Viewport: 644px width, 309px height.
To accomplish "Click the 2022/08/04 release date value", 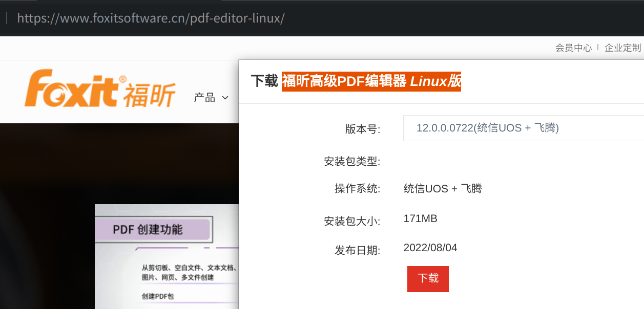I will tap(430, 248).
